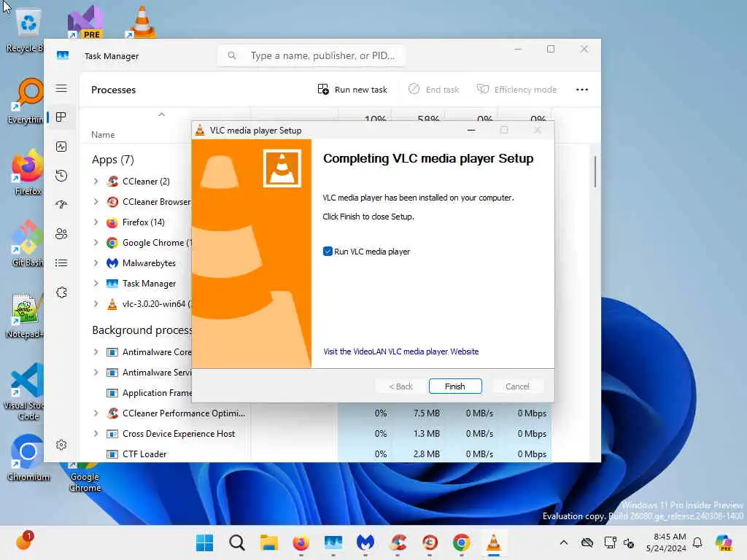Select the Malwarebytes icon in process list

click(x=112, y=262)
